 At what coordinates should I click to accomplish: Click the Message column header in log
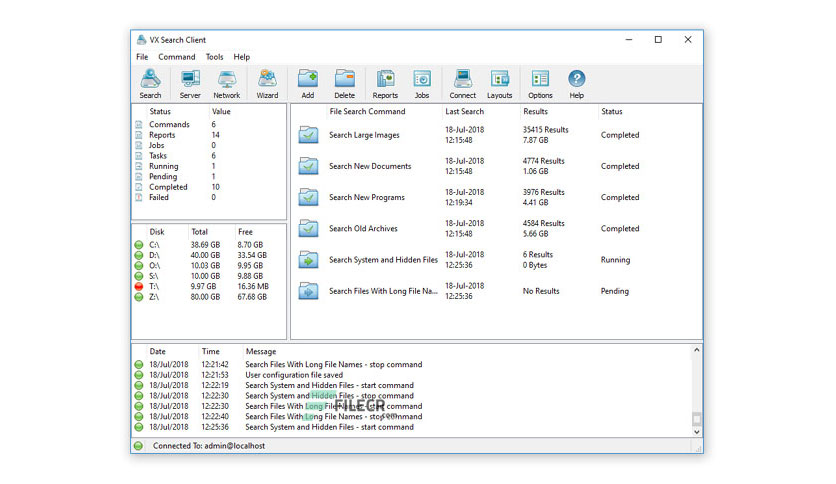tap(261, 352)
